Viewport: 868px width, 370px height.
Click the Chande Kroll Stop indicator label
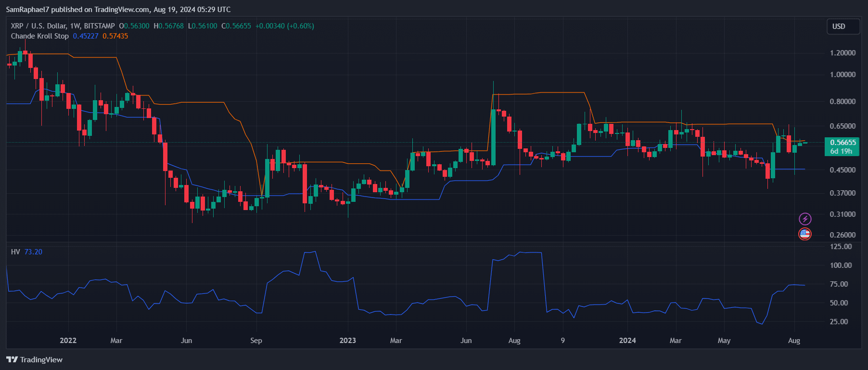(x=40, y=36)
